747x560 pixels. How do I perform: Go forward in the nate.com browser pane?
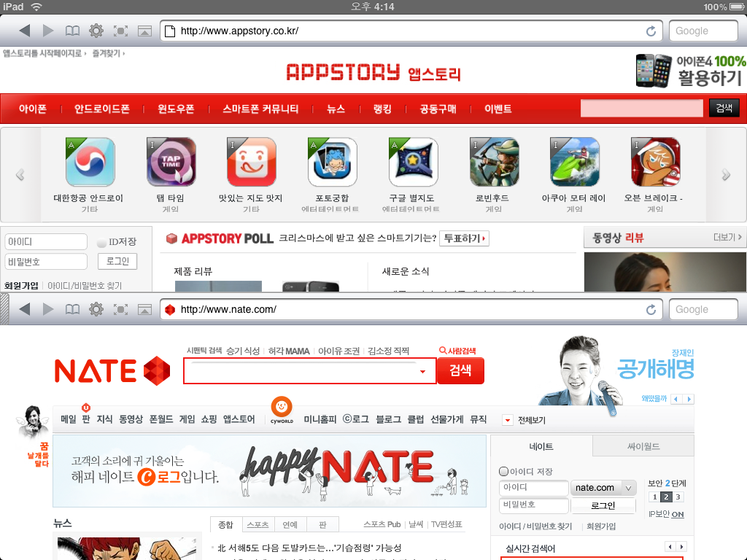pyautogui.click(x=48, y=309)
